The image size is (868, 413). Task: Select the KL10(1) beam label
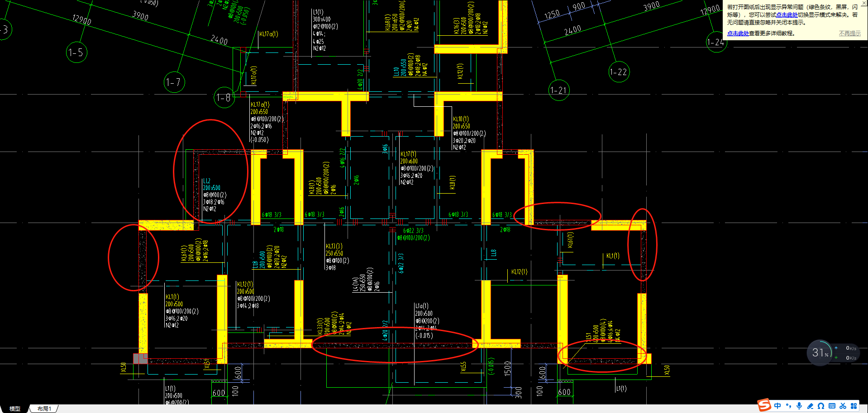click(461, 119)
